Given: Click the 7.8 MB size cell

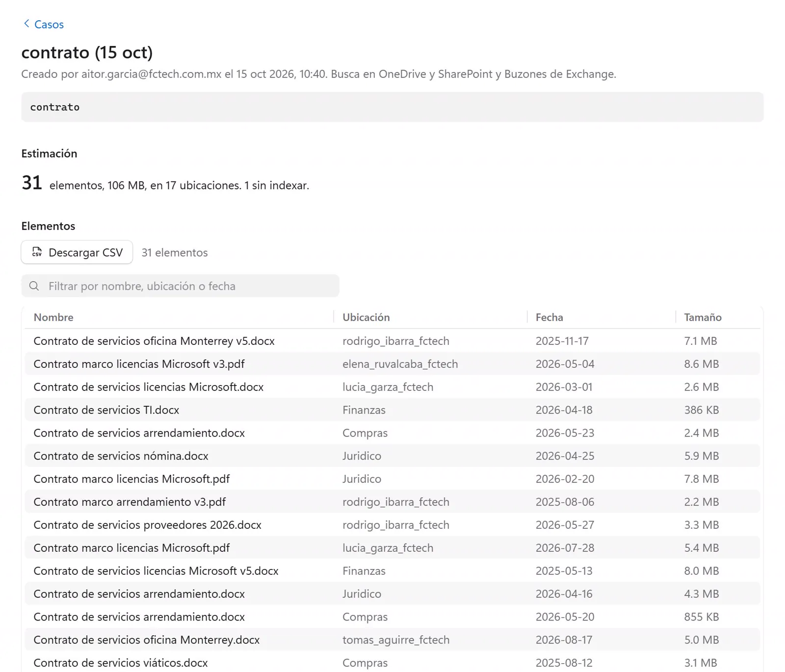Looking at the screenshot, I should click(702, 479).
